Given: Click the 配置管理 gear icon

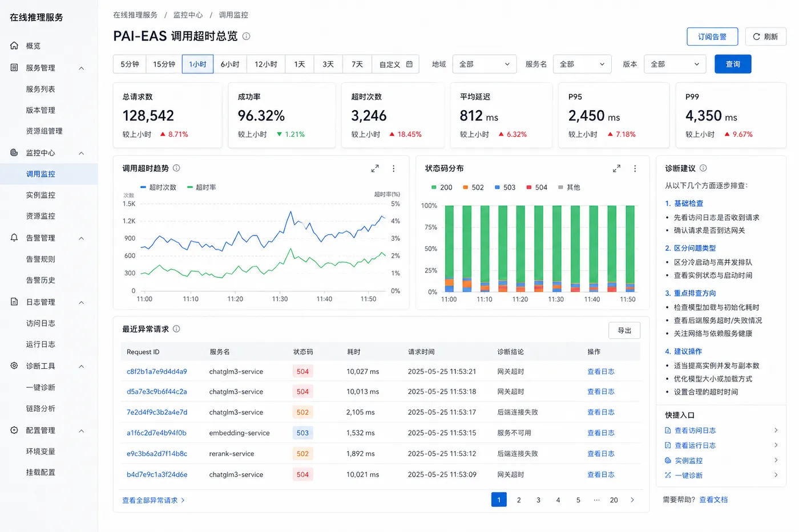Looking at the screenshot, I should pos(14,431).
